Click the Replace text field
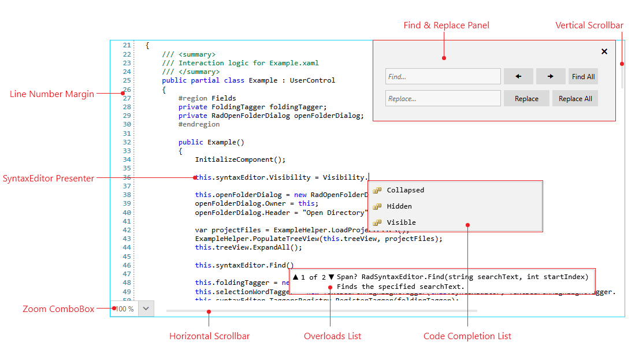The image size is (635, 364). point(443,98)
